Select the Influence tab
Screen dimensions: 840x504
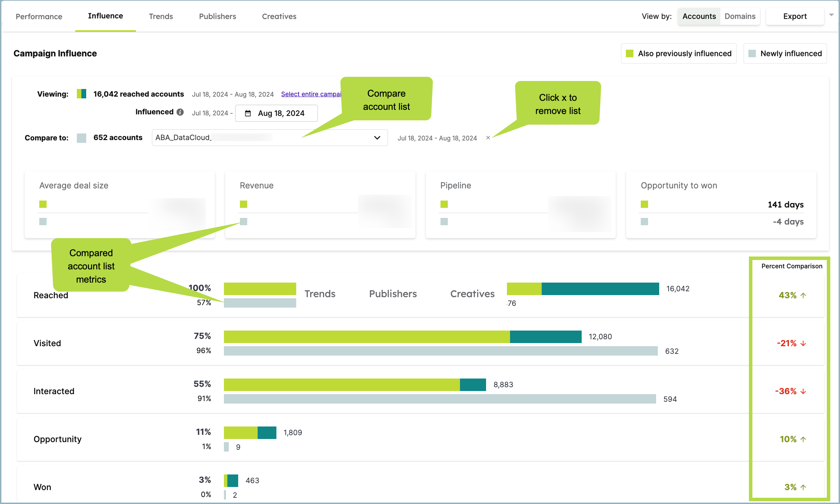click(x=105, y=16)
